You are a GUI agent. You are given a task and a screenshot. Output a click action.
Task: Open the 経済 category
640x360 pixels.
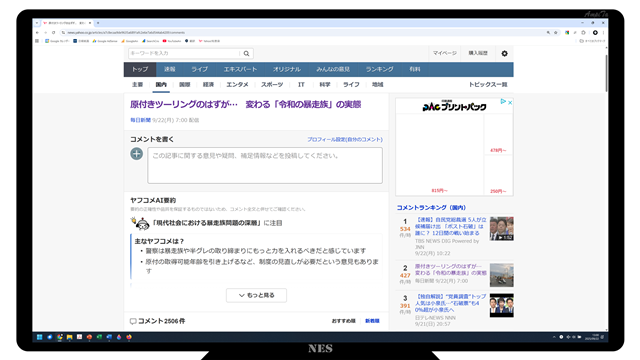pos(208,84)
